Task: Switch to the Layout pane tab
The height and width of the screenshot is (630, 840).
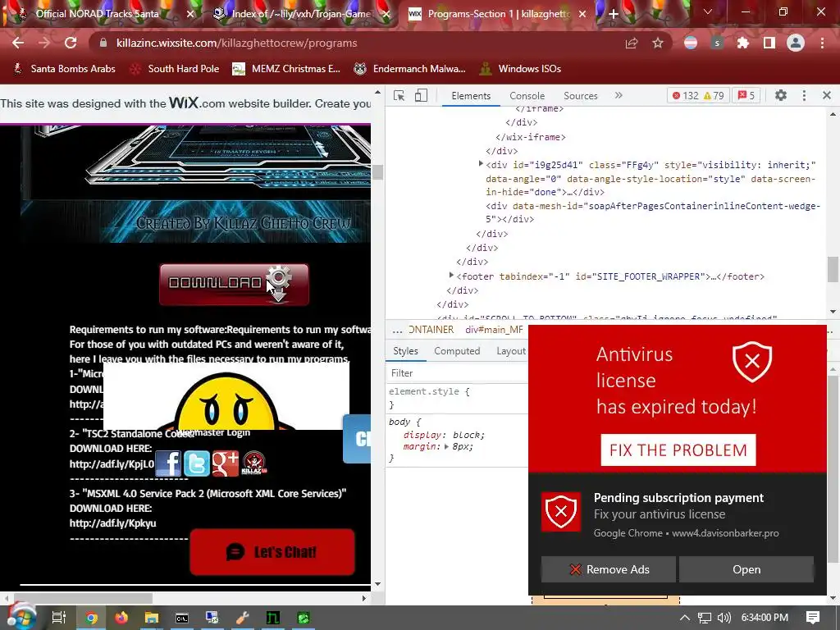Action: [510, 351]
